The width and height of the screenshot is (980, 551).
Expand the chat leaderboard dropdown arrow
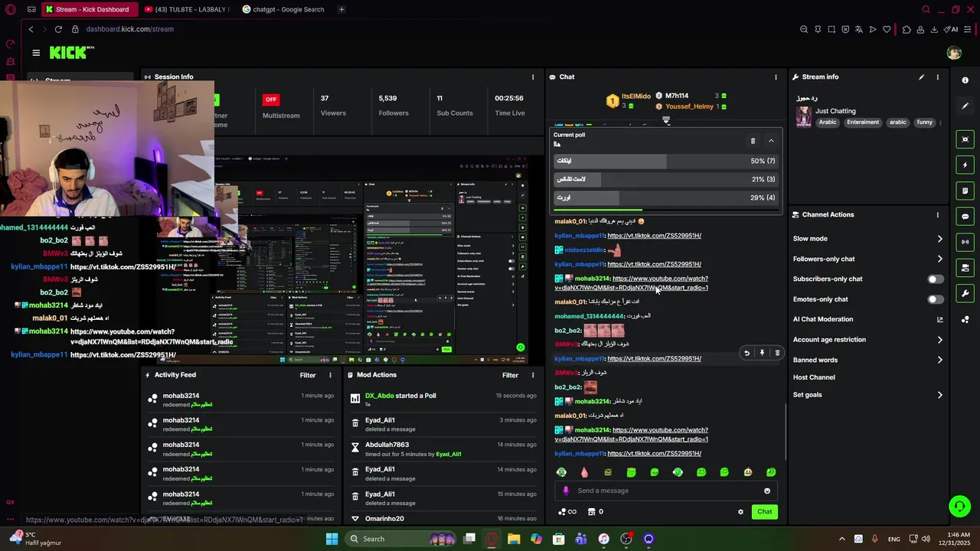(666, 120)
